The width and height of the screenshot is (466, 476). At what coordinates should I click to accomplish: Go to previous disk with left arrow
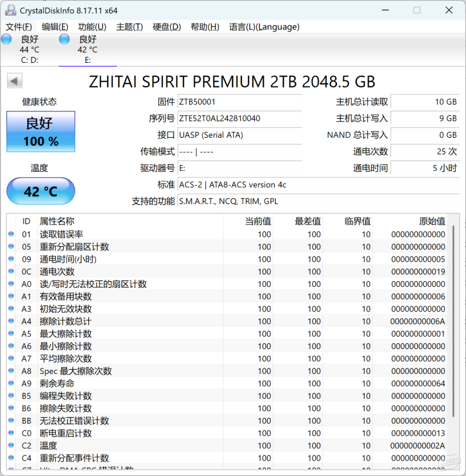coord(15,81)
